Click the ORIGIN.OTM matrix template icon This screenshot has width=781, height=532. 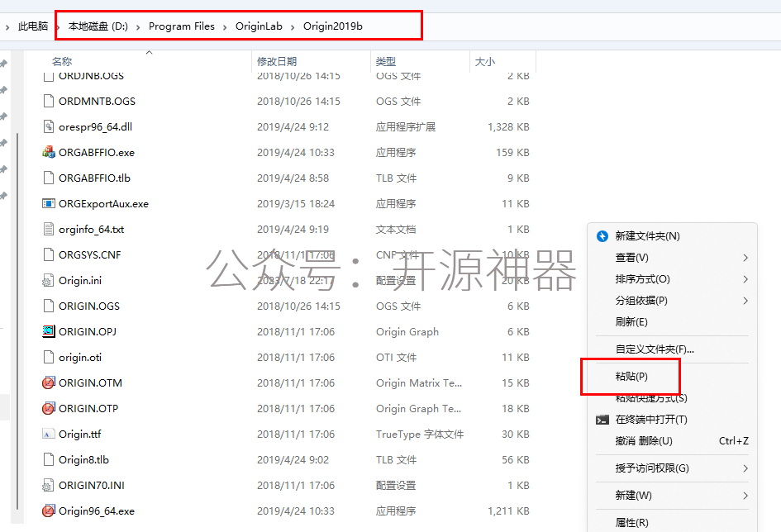click(x=48, y=382)
